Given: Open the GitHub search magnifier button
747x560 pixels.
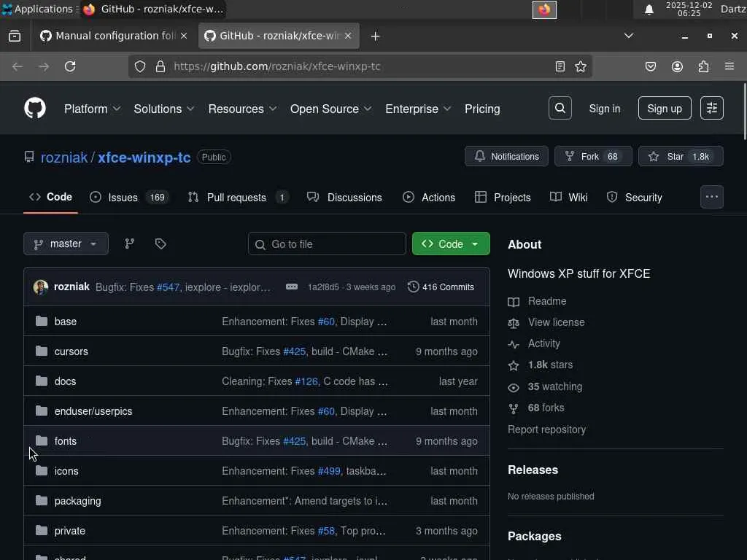Looking at the screenshot, I should point(560,108).
